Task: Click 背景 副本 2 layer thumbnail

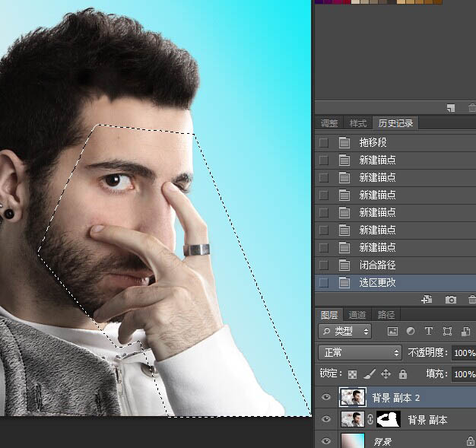Action: point(353,397)
